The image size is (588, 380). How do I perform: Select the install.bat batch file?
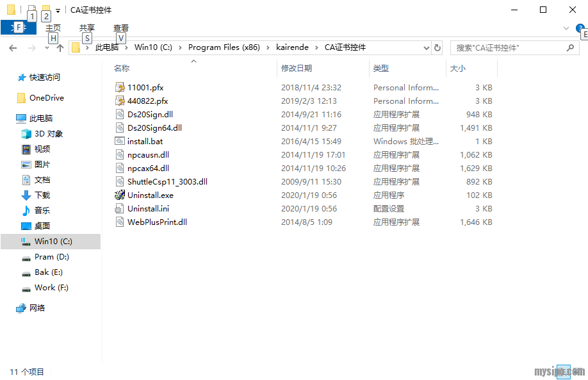click(145, 142)
